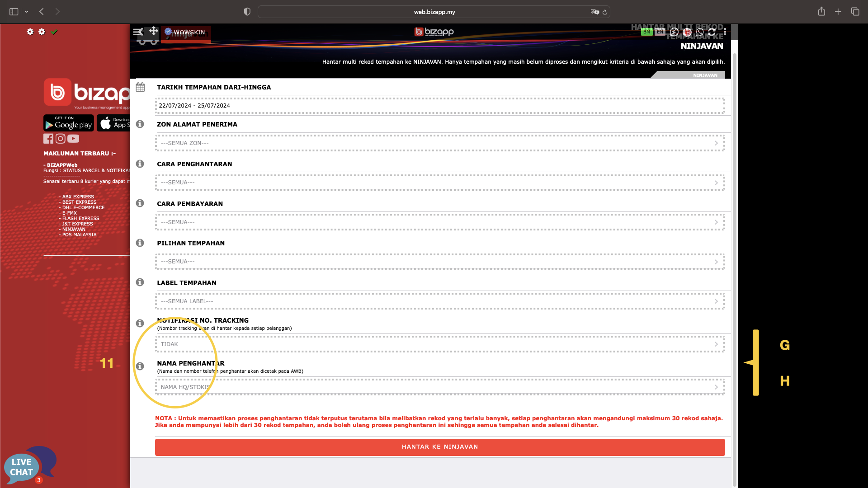Show info for Nama Penghantar
This screenshot has width=868, height=488.
(x=140, y=366)
